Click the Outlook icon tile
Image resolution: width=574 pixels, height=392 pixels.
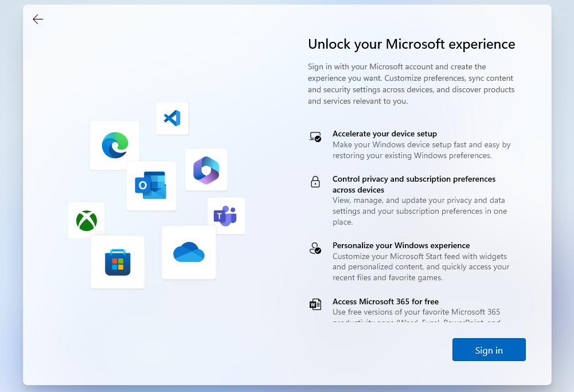click(151, 186)
